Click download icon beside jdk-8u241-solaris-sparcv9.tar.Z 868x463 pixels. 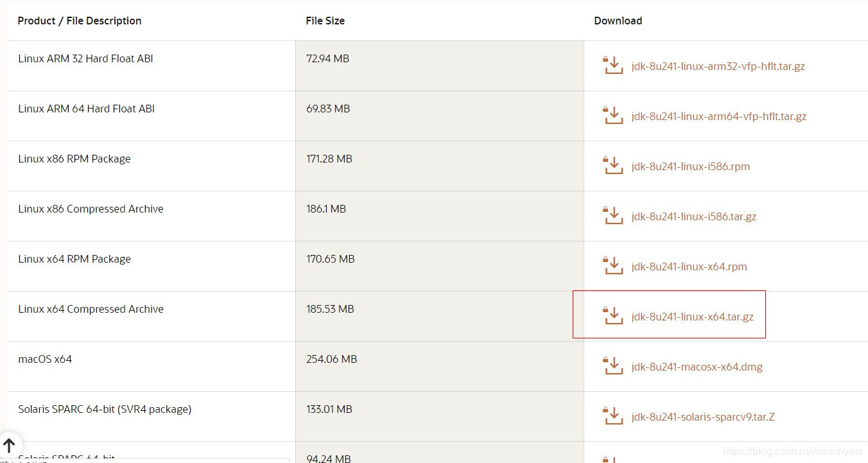[x=613, y=416]
